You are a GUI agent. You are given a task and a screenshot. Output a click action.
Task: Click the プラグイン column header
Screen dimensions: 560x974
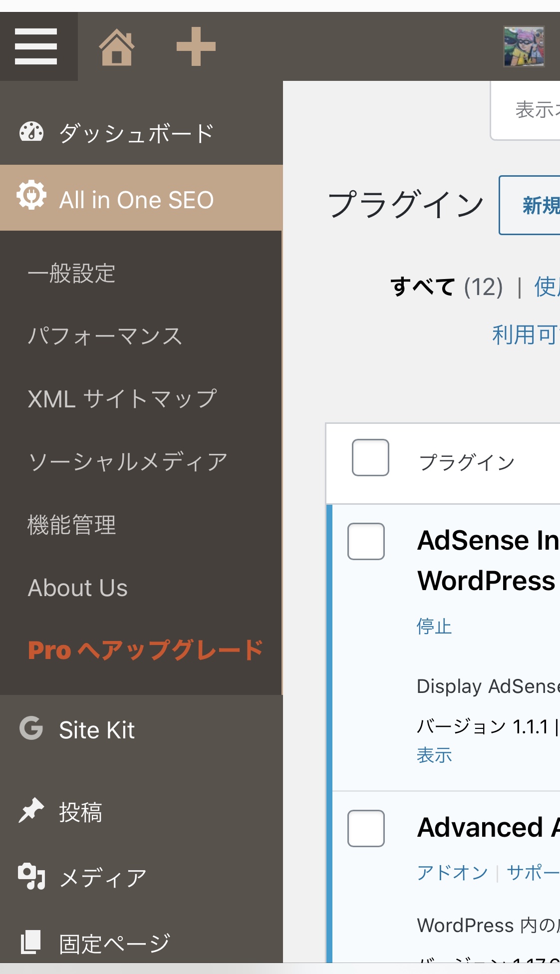pos(467,462)
